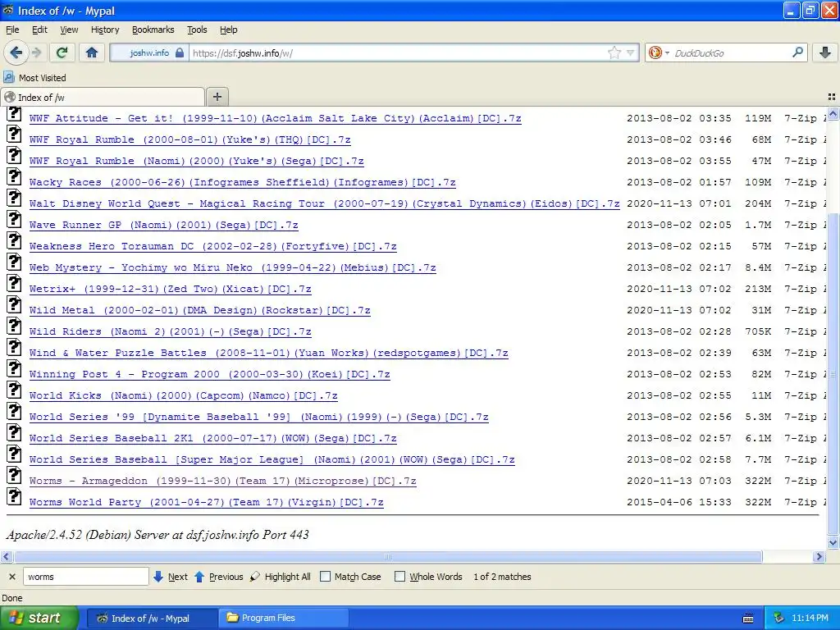Click the vertical scrollbar down arrow
Image resolution: width=840 pixels, height=630 pixels.
point(833,543)
